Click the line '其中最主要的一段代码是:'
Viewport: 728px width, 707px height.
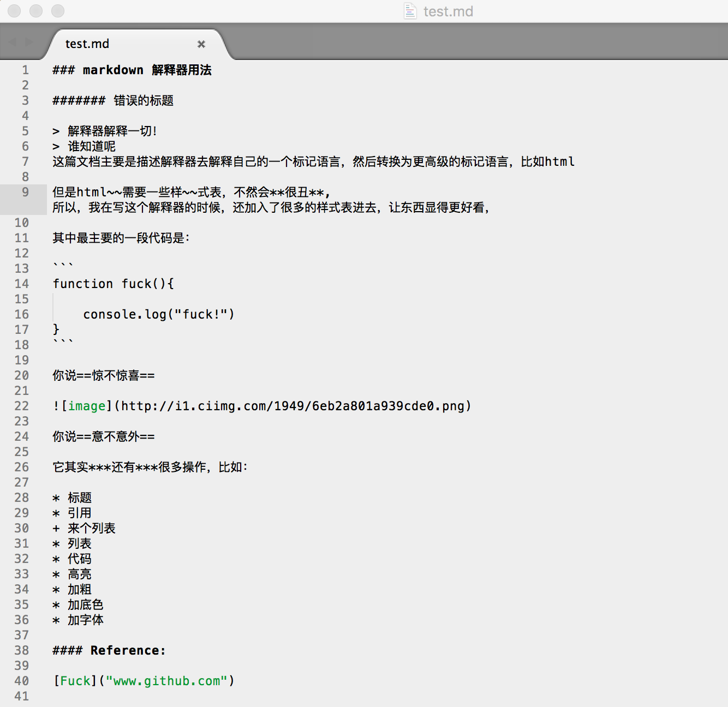121,238
